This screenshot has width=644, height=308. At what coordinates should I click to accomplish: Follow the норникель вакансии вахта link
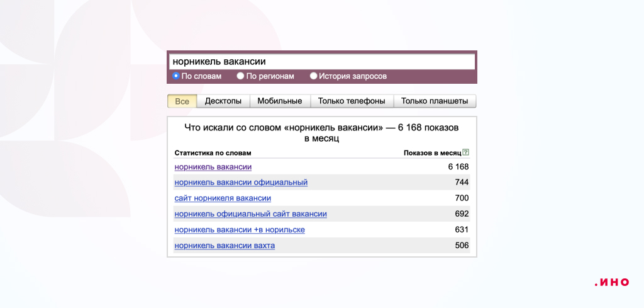coord(225,246)
